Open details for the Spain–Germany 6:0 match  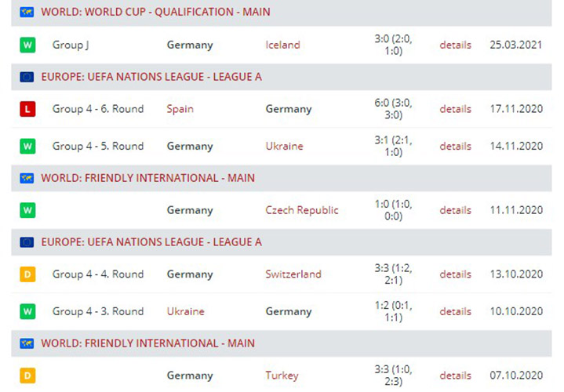tap(455, 109)
